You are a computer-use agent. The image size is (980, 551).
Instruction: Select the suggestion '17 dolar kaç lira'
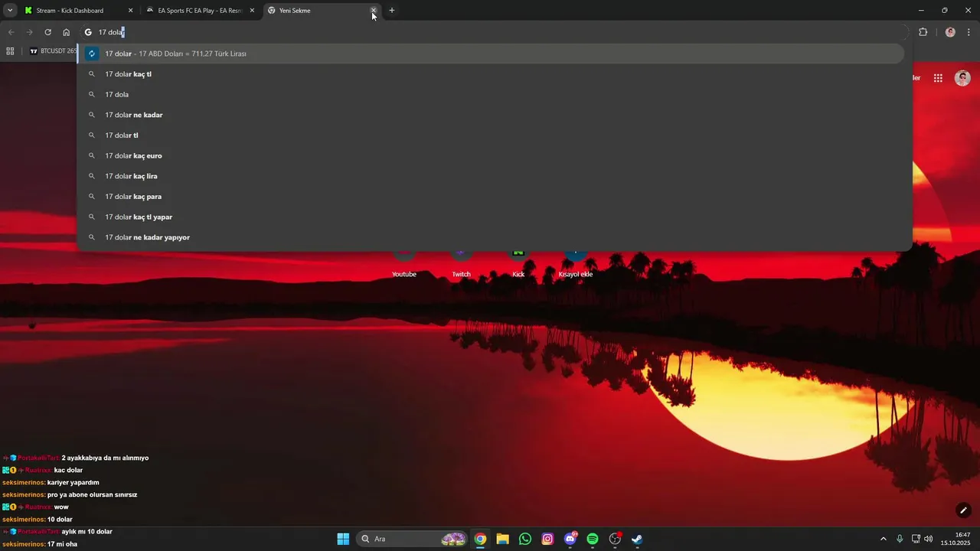pos(490,176)
